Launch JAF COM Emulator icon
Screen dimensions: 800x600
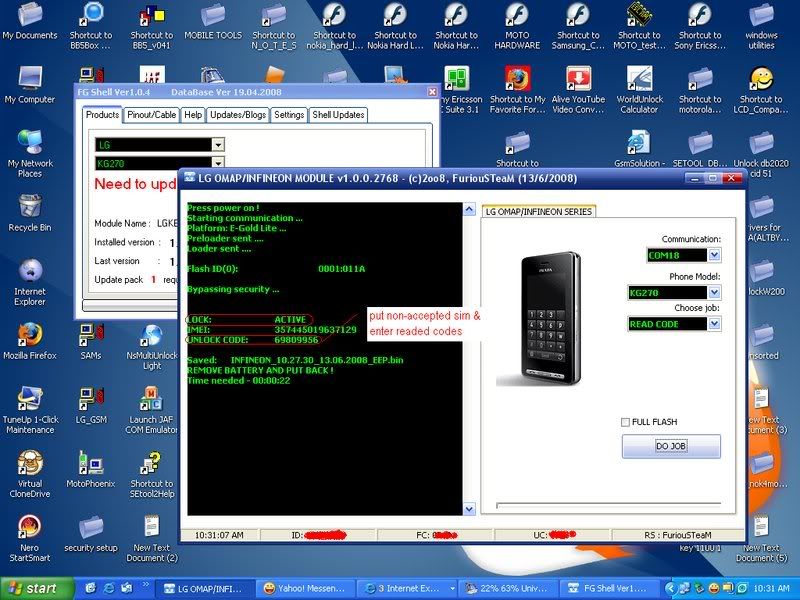pyautogui.click(x=152, y=410)
